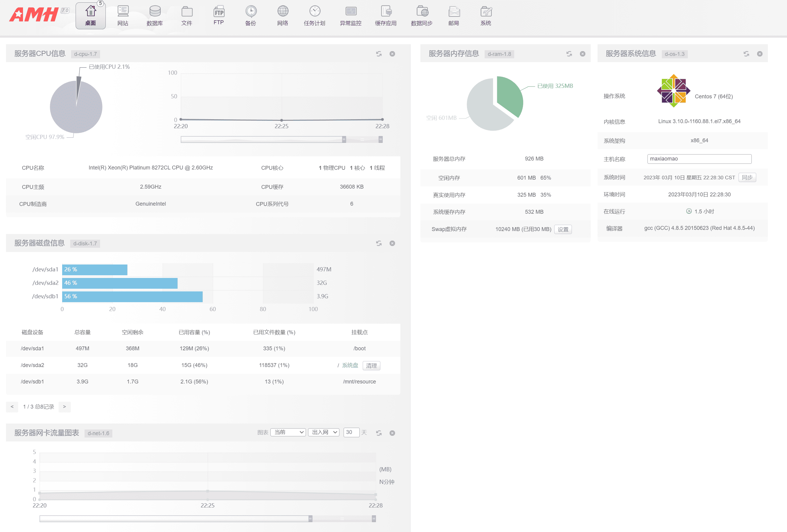Click 清理 button for /dev/sda2

[371, 366]
